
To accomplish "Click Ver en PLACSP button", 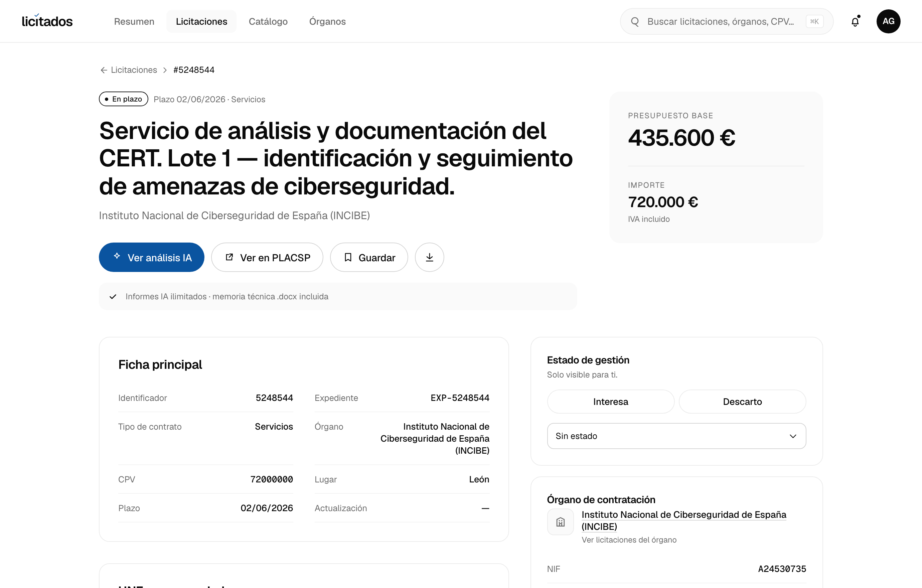I will [x=267, y=257].
